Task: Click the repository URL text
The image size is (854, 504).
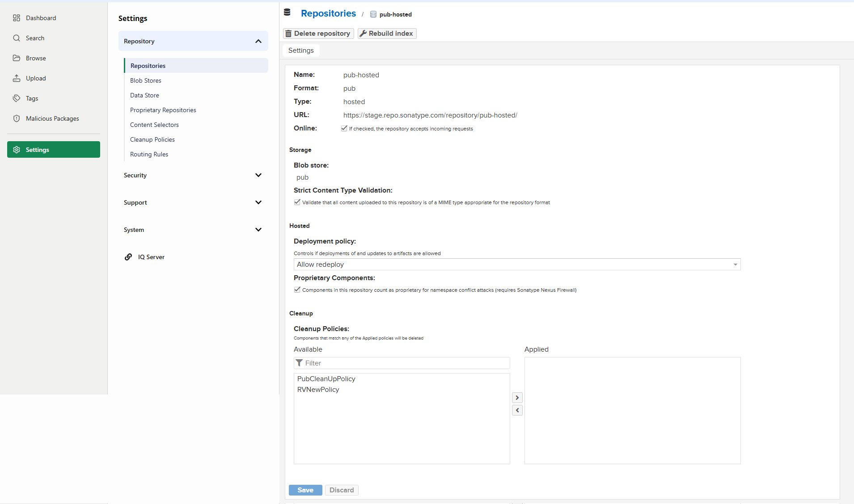Action: [x=430, y=115]
